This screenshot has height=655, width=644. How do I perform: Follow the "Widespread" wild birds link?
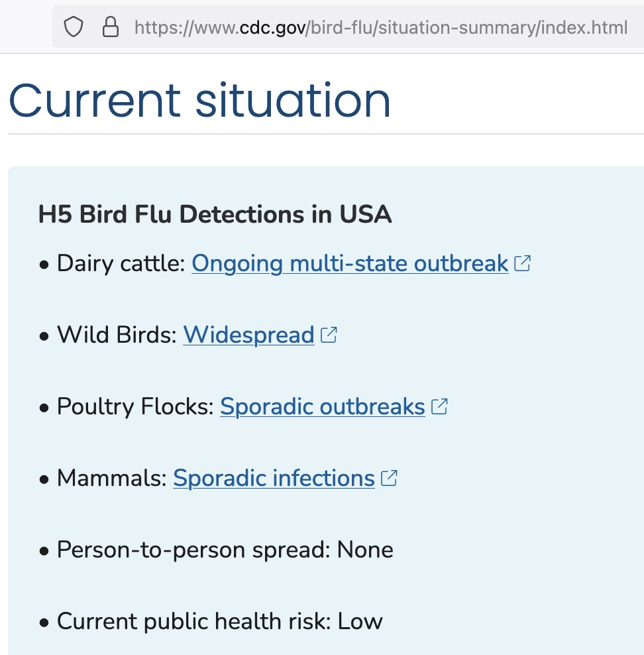pos(248,335)
